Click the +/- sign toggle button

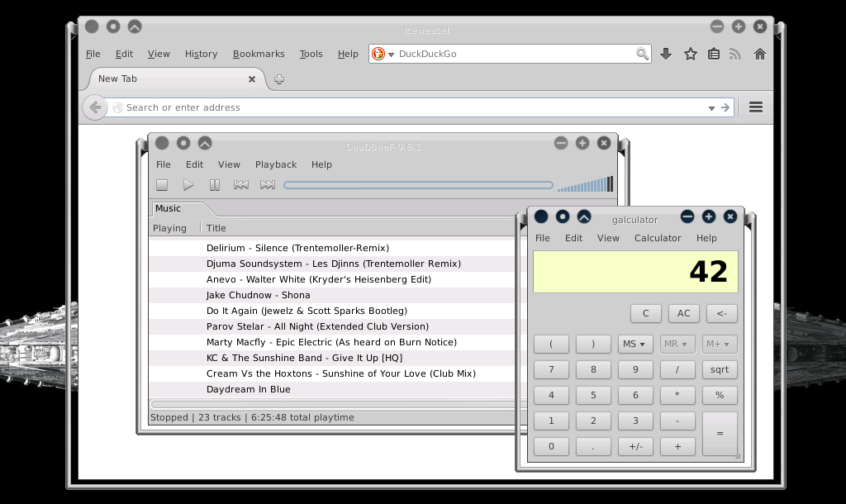point(635,446)
